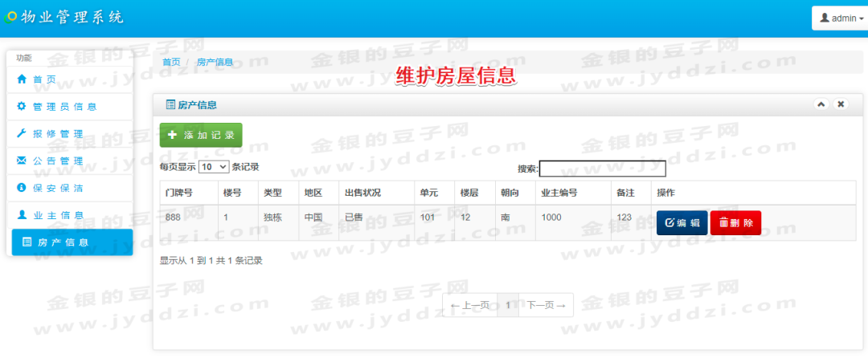Click the floor cell 12
868x358 pixels.
[475, 222]
